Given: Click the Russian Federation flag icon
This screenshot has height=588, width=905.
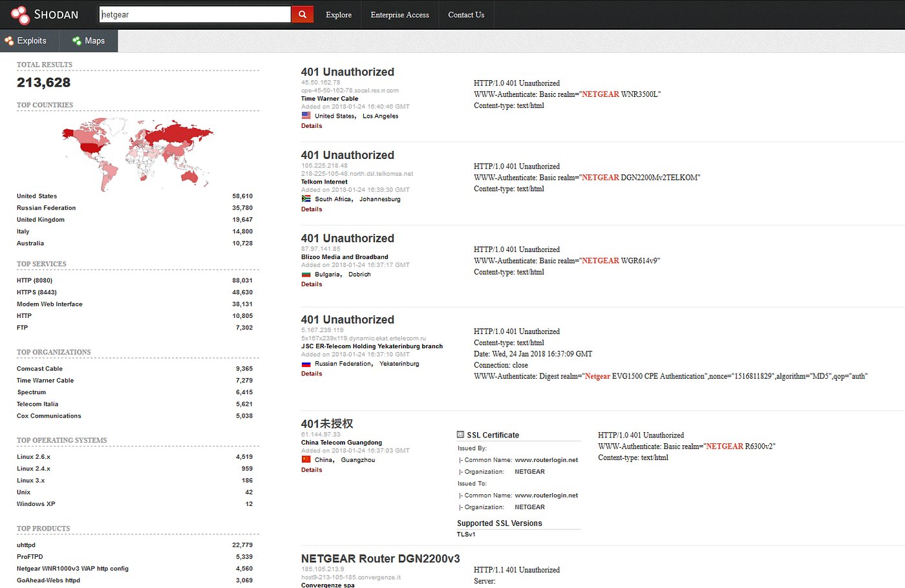Looking at the screenshot, I should point(306,364).
